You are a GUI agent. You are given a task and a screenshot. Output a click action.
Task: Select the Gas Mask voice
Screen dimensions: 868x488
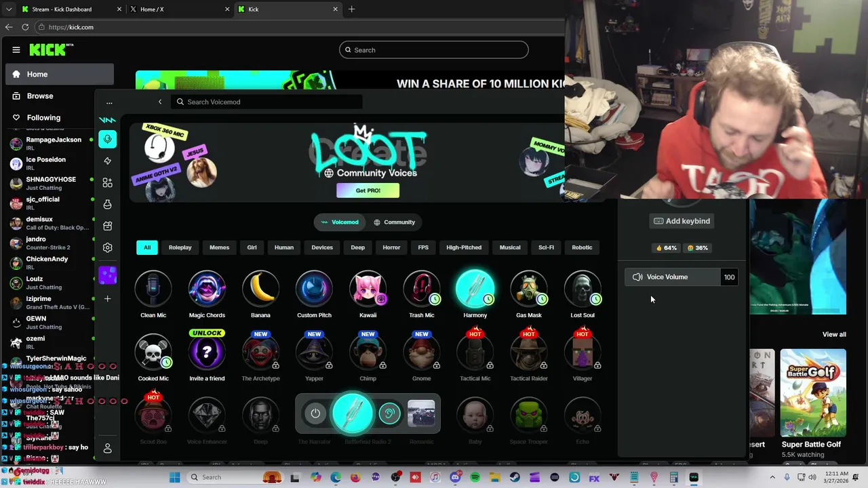[529, 289]
